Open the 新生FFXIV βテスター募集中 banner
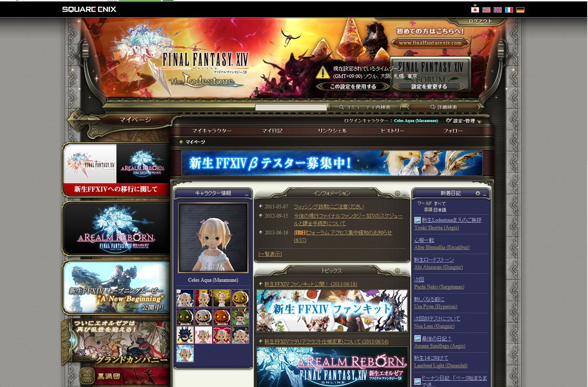 point(332,163)
